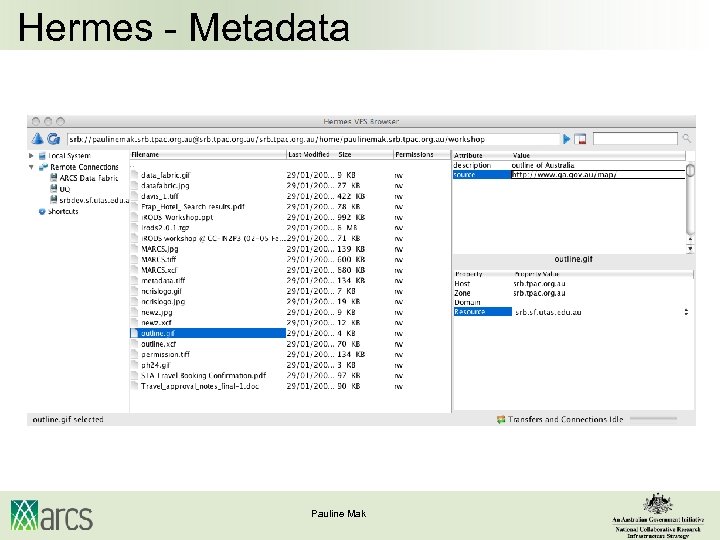Select the Zone property row

point(573,293)
